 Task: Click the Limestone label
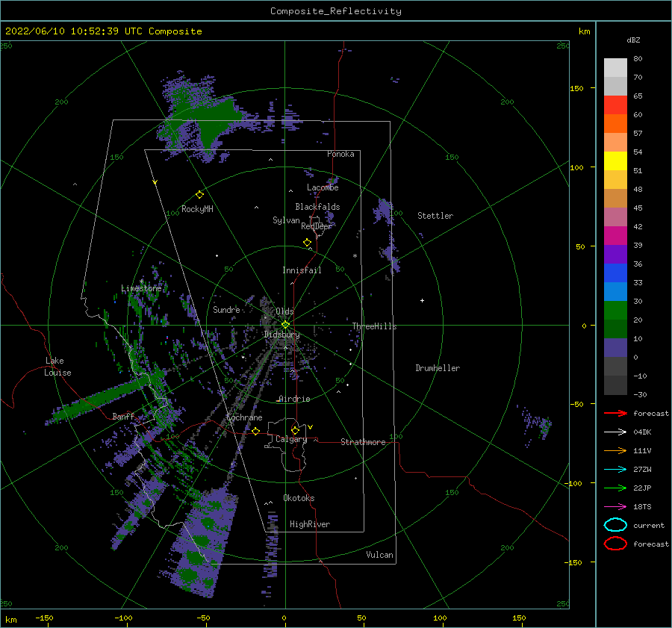pyautogui.click(x=141, y=288)
